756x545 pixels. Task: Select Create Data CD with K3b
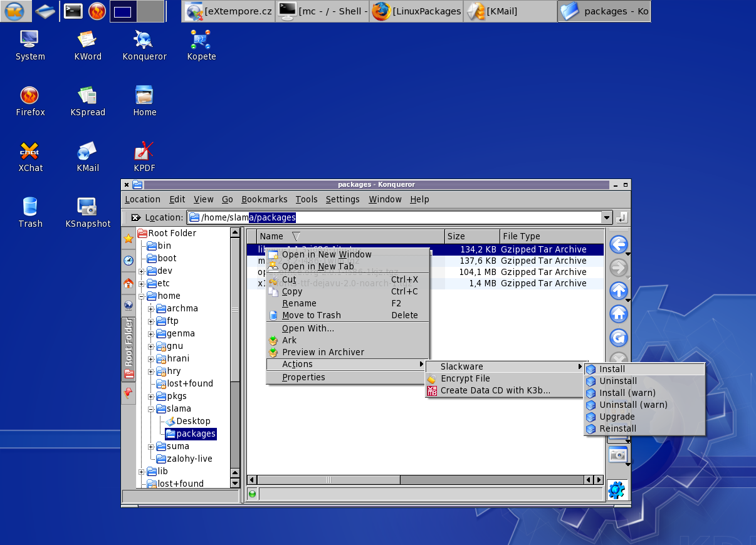point(504,390)
